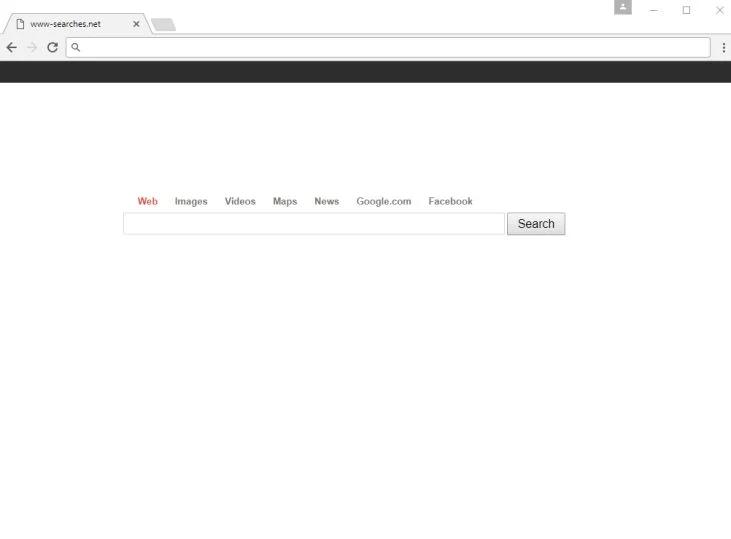
Task: Click the Search button
Action: click(x=536, y=224)
